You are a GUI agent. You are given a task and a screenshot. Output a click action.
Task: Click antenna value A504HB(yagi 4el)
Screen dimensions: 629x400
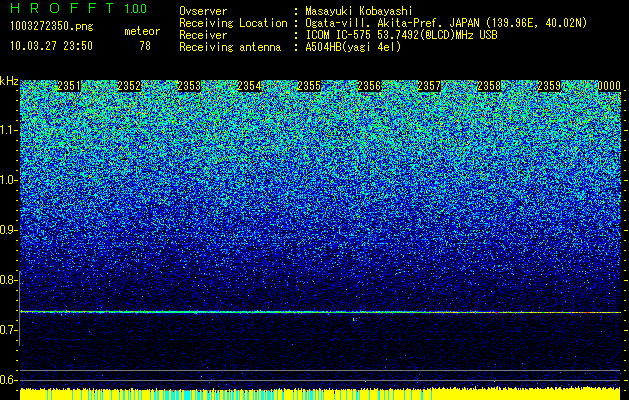[x=353, y=47]
